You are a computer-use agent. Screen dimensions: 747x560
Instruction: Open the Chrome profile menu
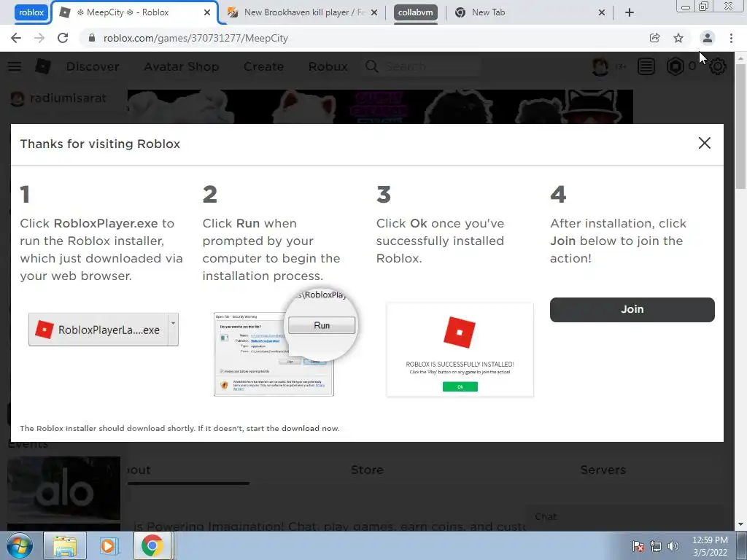708,38
